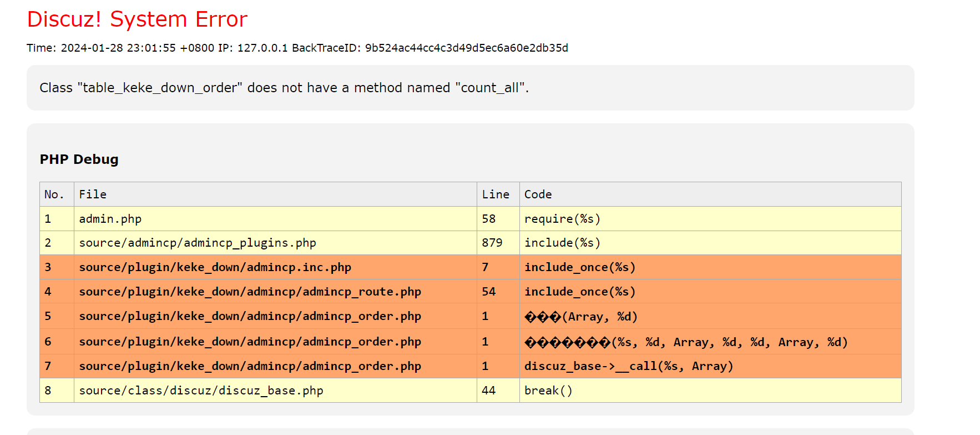Click 'discuz_base->__call(%s, Array)' code cell

click(710, 366)
